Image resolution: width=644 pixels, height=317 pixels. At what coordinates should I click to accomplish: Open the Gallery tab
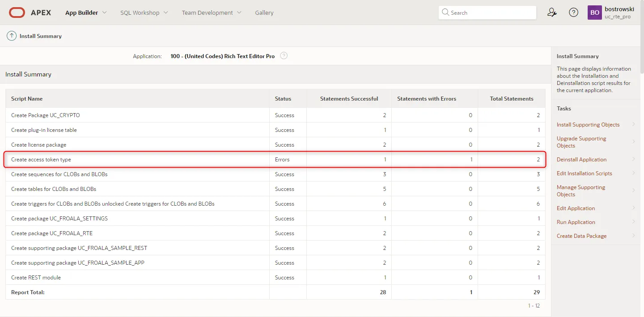264,13
